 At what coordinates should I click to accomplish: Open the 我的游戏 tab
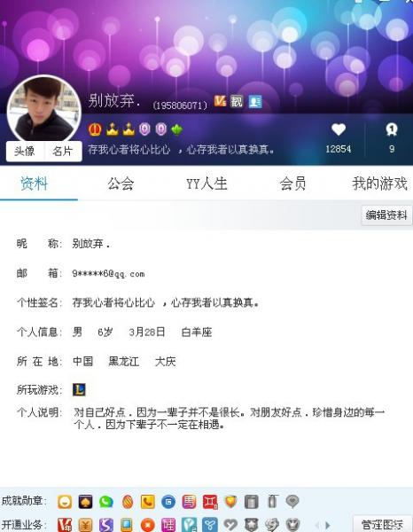pos(379,184)
